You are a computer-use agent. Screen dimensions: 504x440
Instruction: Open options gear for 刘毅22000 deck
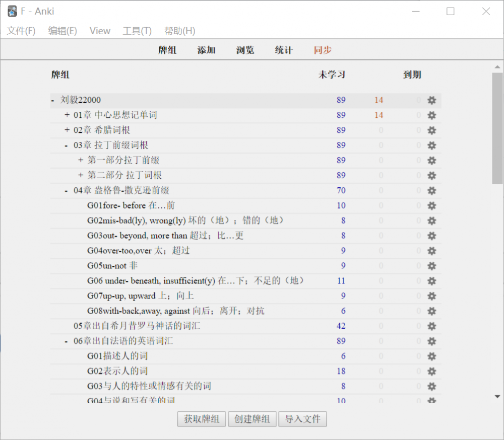click(432, 100)
